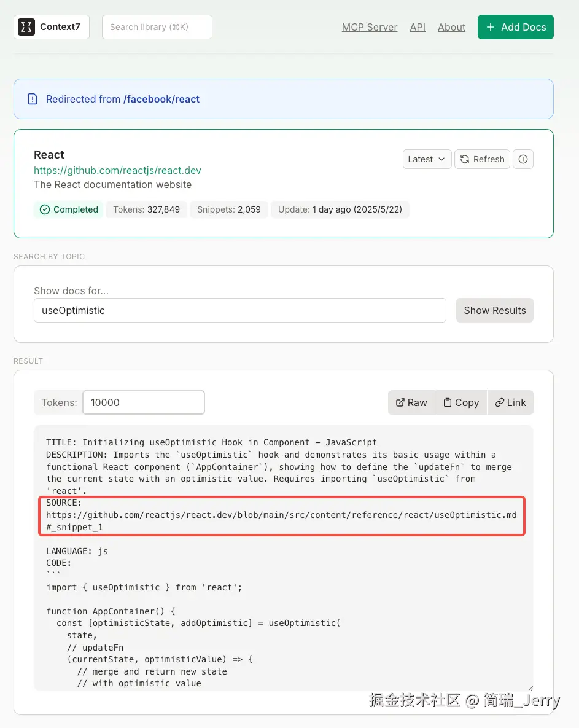The image size is (579, 728).
Task: Focus the Search library field
Action: pyautogui.click(x=157, y=27)
